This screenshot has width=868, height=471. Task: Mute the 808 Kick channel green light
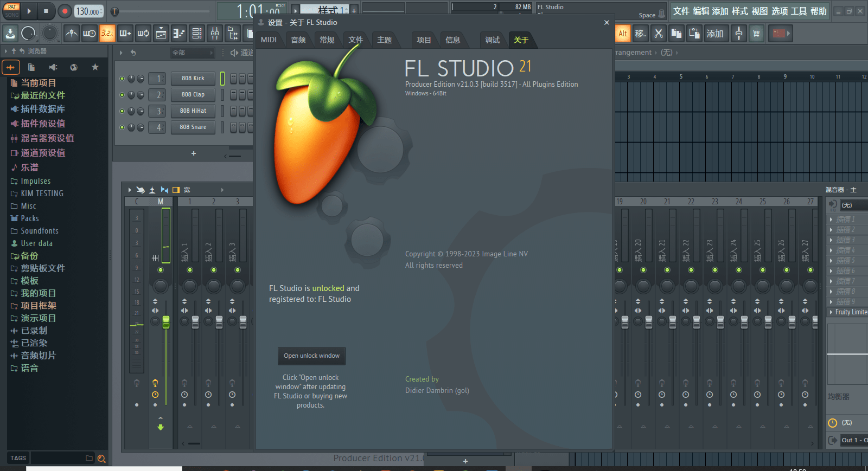pyautogui.click(x=122, y=79)
